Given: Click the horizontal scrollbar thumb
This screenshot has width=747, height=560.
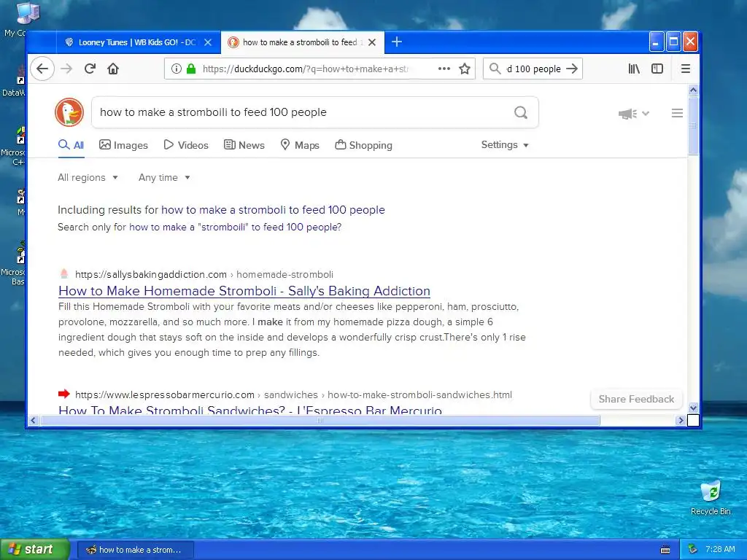Looking at the screenshot, I should pos(320,421).
